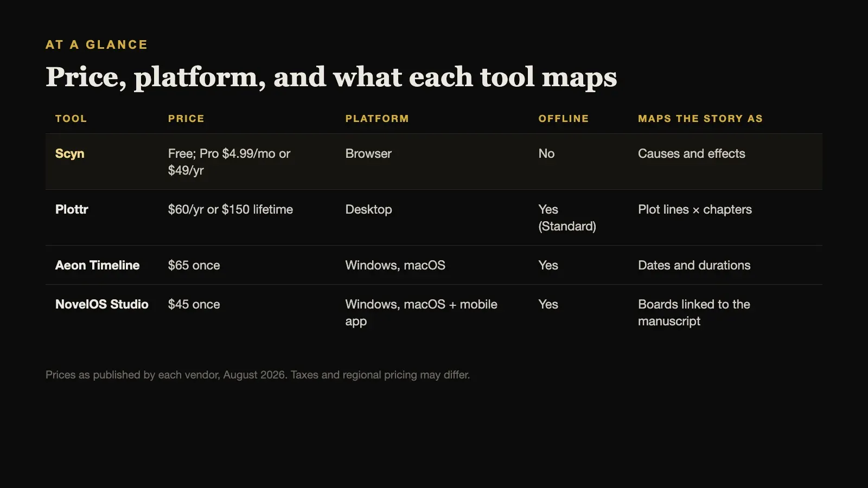The height and width of the screenshot is (488, 868).
Task: Click the '$45 once' price cell
Action: pyautogui.click(x=194, y=304)
